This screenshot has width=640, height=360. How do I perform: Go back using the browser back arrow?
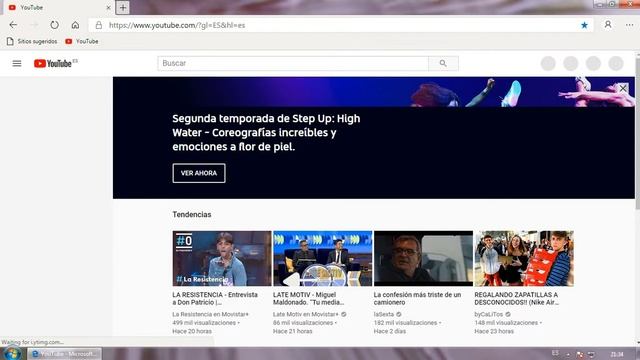tap(13, 25)
